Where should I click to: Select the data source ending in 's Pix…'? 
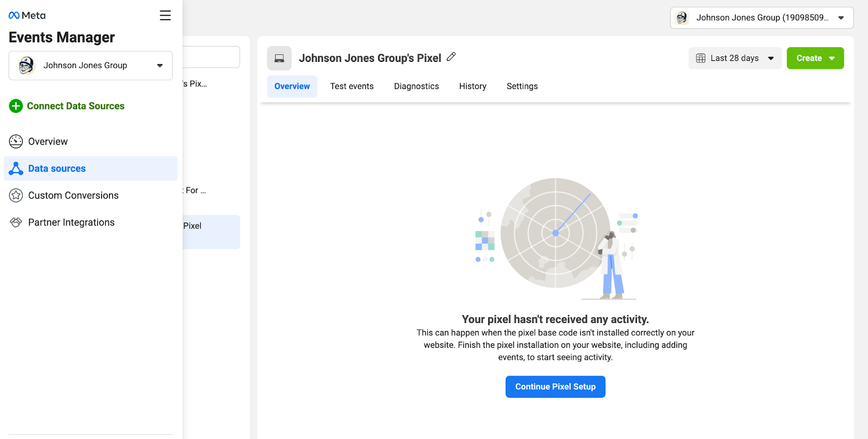pos(195,84)
